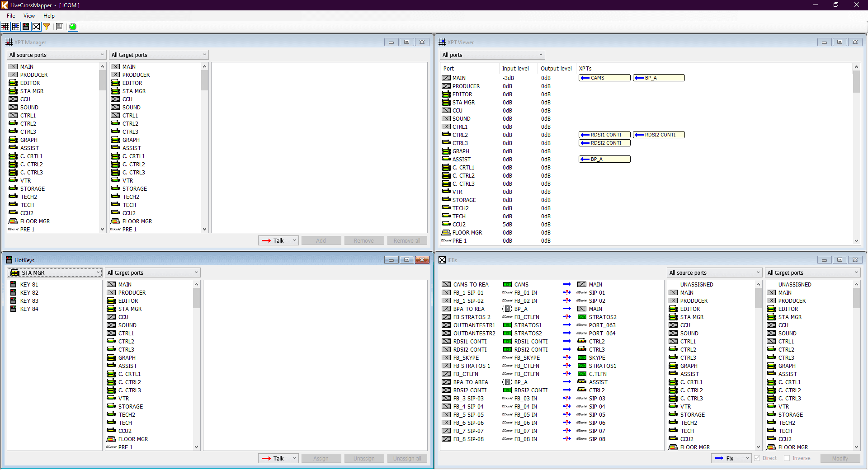Toggle the HotKeys window toolbar icon

[26, 27]
